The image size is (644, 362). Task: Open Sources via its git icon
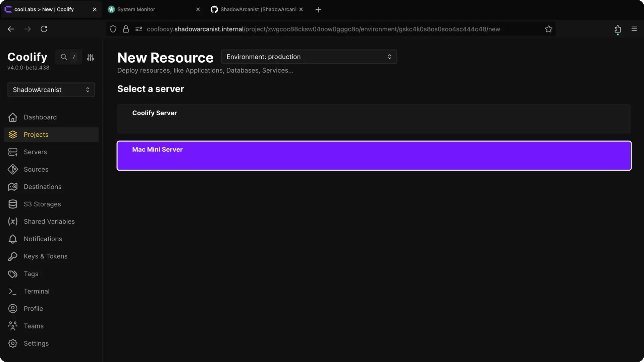click(x=13, y=169)
